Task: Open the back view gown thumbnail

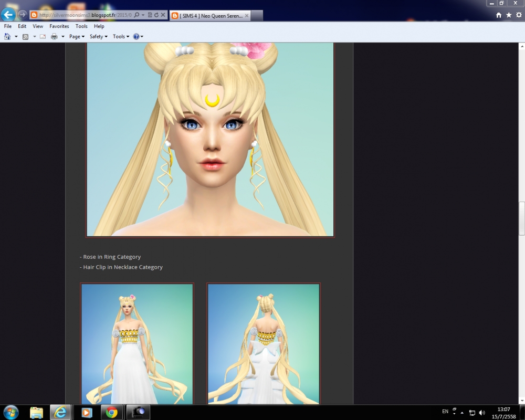Action: point(264,344)
